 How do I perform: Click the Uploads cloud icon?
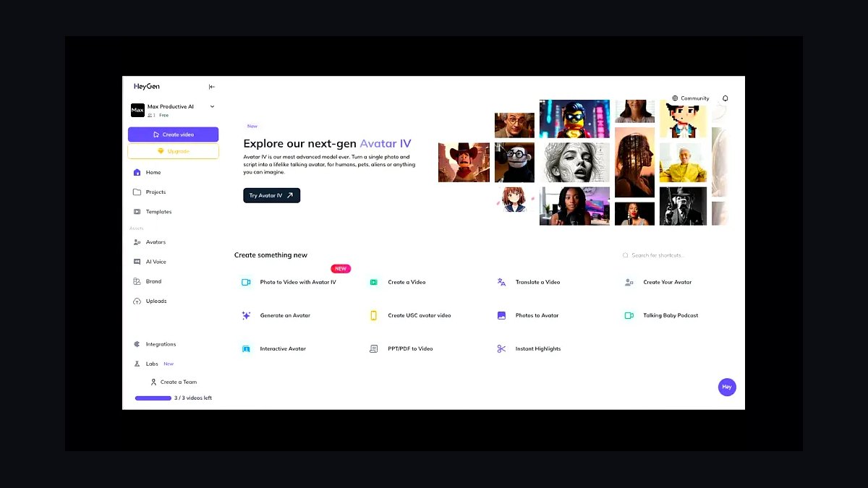pyautogui.click(x=137, y=301)
